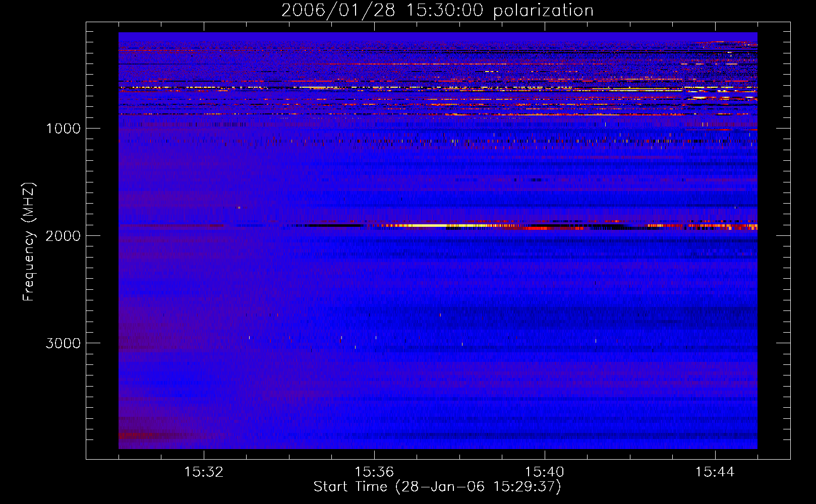
Task: Click the 1000 frequency axis label
Action: coord(63,129)
